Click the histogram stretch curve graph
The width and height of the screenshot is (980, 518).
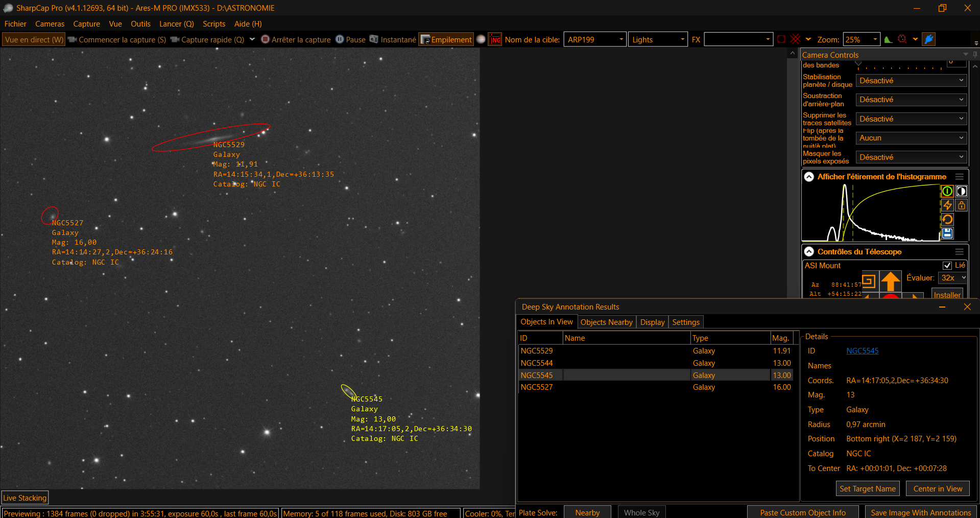tap(871, 213)
